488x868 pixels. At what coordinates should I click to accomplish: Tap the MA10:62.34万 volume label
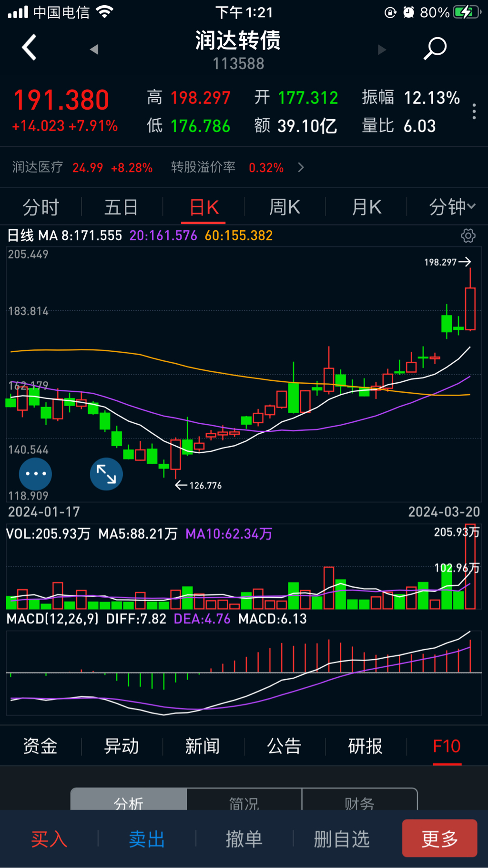(229, 534)
